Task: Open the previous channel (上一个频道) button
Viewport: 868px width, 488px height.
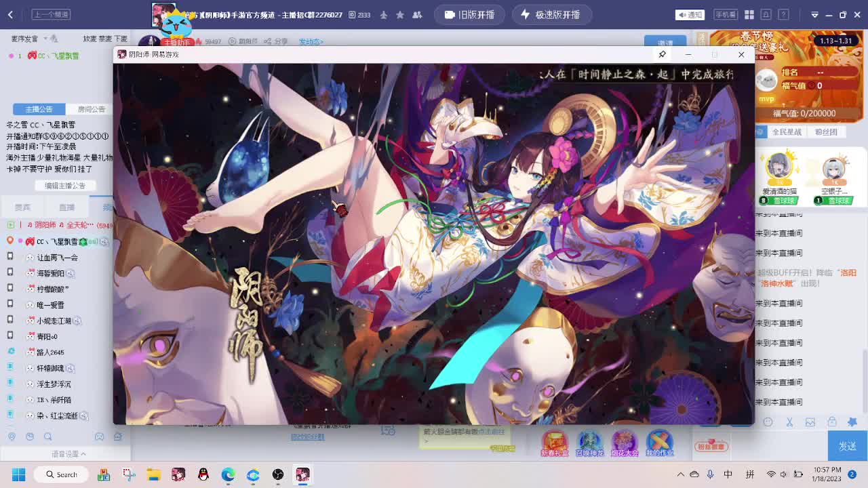Action: tap(51, 14)
